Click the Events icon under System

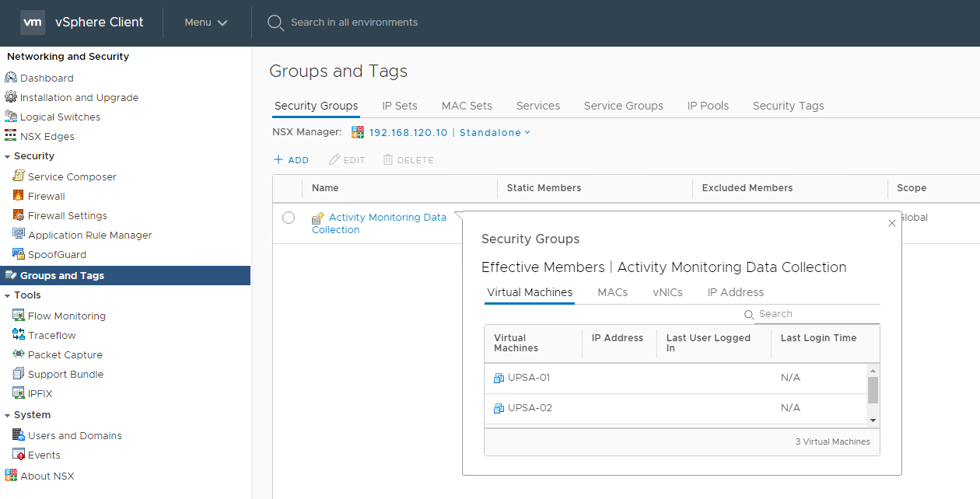coord(19,455)
